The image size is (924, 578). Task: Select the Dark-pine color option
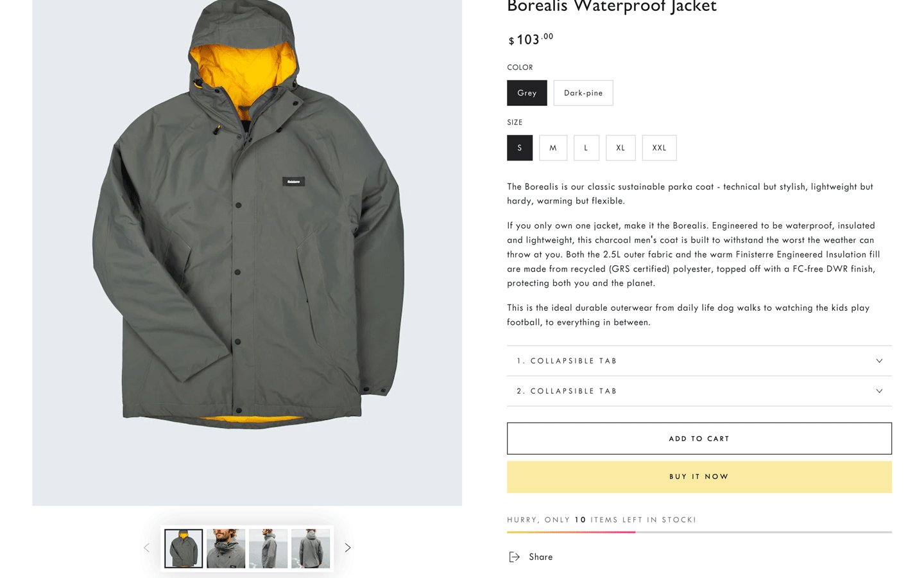[583, 93]
